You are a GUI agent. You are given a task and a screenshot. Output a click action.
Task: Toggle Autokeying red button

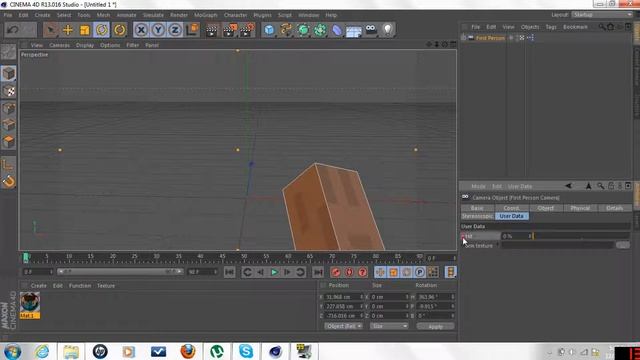tap(349, 272)
